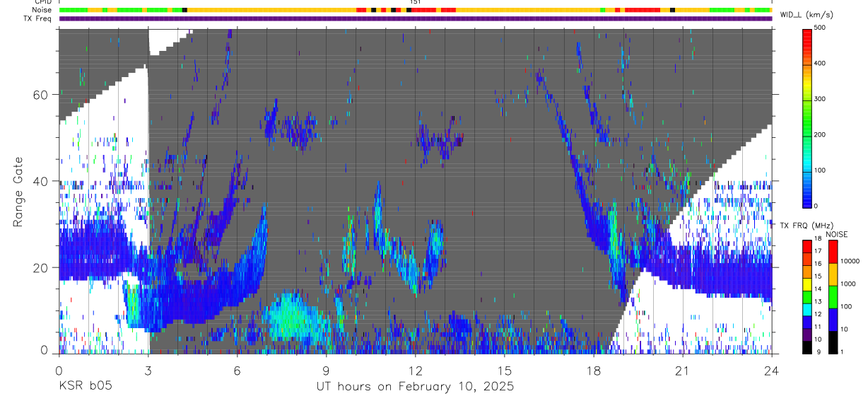The width and height of the screenshot is (868, 401).
Task: Click the 200 label on the WID scale
Action: tap(821, 134)
